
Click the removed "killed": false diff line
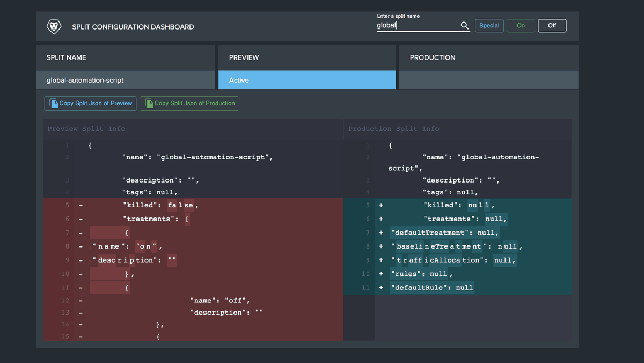(193, 205)
